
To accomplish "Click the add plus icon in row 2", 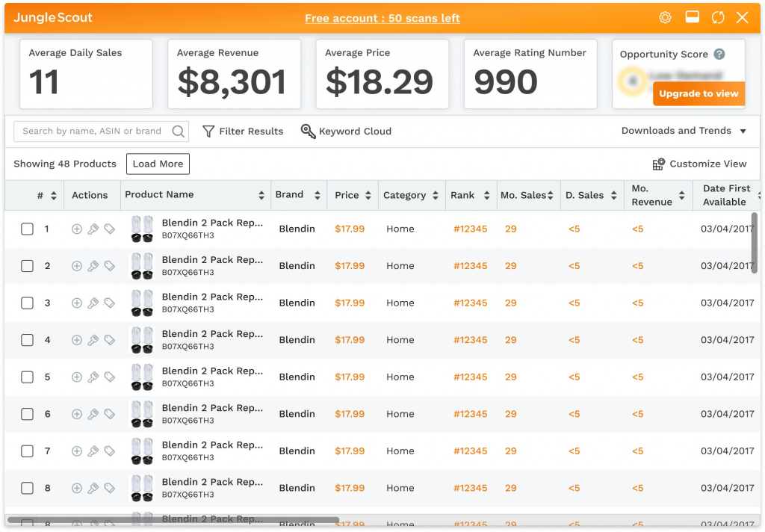I will (x=77, y=266).
